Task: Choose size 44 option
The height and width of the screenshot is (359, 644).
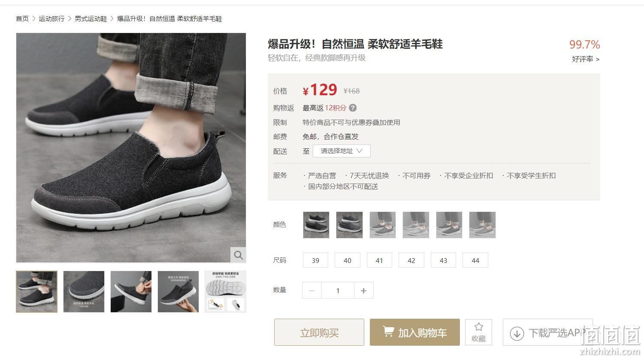Action: [475, 260]
